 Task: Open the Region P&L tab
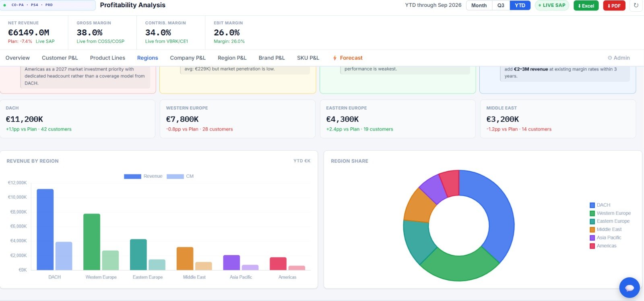pos(232,58)
